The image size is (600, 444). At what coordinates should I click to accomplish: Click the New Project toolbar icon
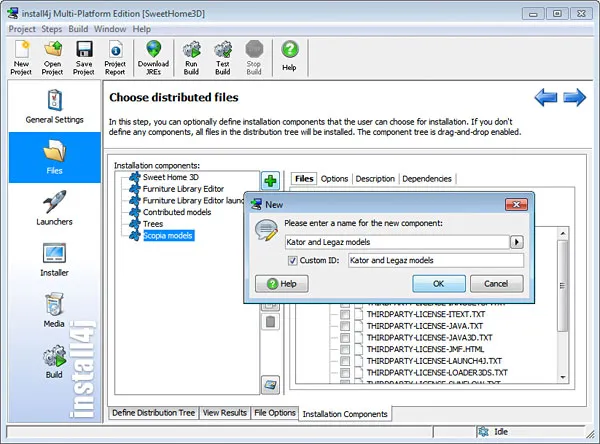click(21, 58)
